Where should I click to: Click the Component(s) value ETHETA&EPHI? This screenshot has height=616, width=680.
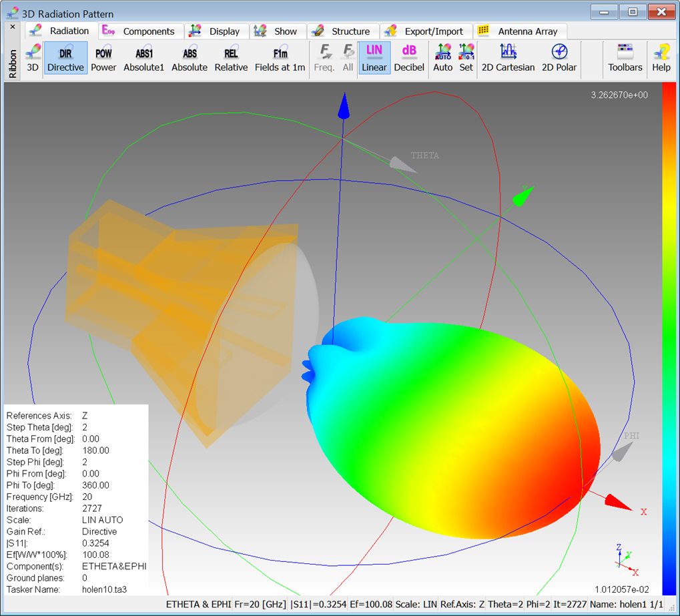[114, 566]
